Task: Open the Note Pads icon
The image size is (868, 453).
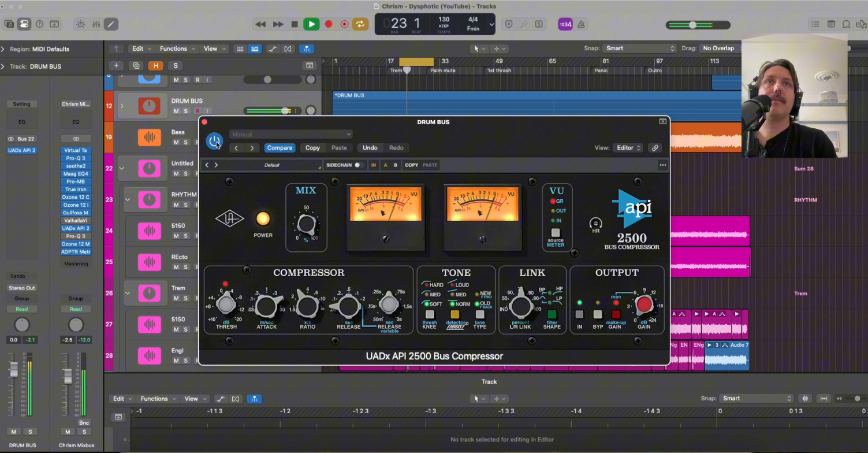Action: pos(831,24)
